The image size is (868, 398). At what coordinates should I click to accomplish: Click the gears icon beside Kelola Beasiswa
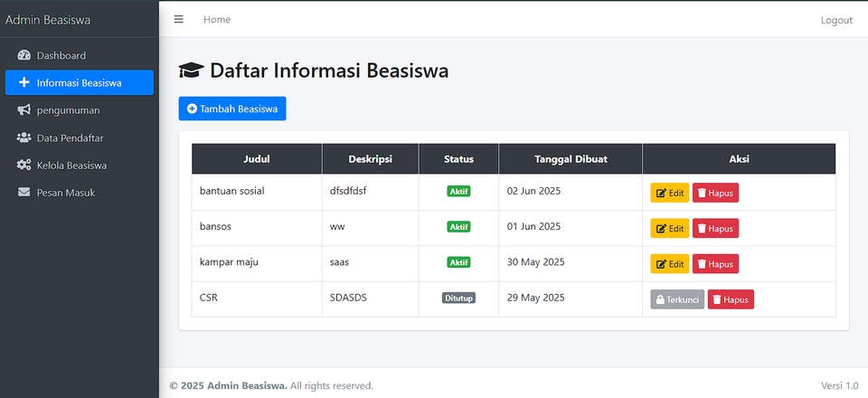[24, 166]
